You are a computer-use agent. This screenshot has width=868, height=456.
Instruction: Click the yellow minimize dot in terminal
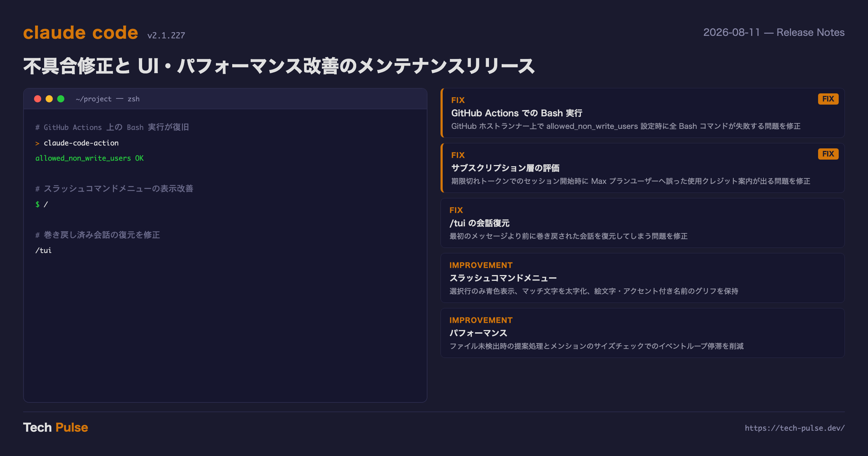(x=49, y=99)
